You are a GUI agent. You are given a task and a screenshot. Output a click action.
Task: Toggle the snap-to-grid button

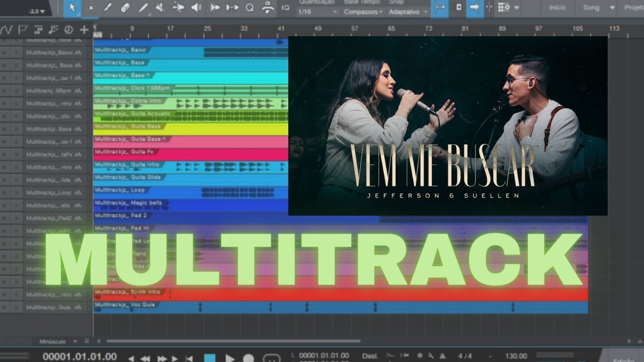[x=440, y=8]
